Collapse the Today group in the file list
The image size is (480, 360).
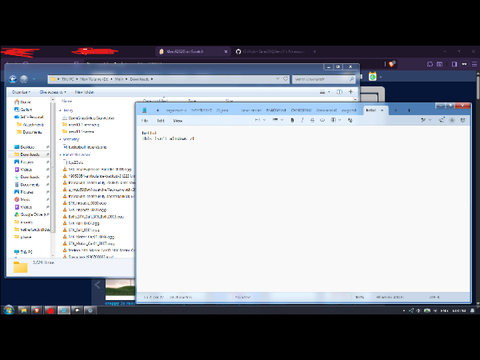point(60,110)
